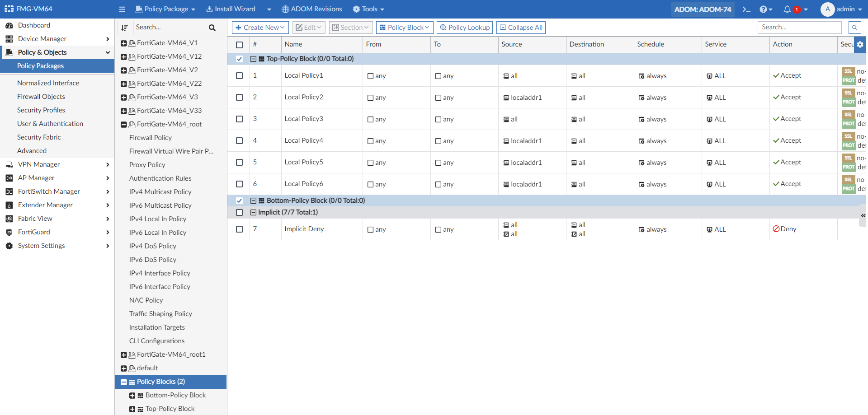The height and width of the screenshot is (415, 868).
Task: Open the Create New dropdown
Action: pyautogui.click(x=260, y=28)
